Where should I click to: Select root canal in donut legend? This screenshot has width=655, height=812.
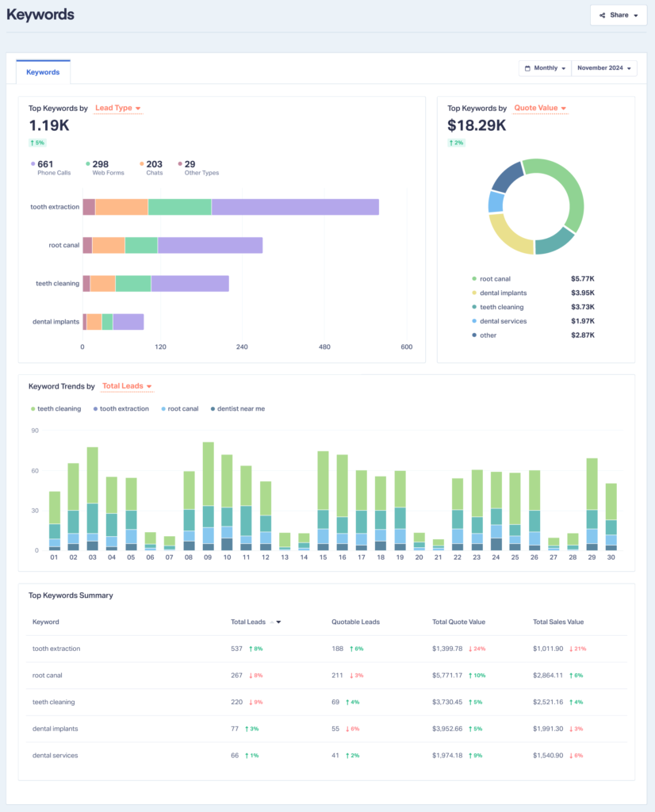495,279
